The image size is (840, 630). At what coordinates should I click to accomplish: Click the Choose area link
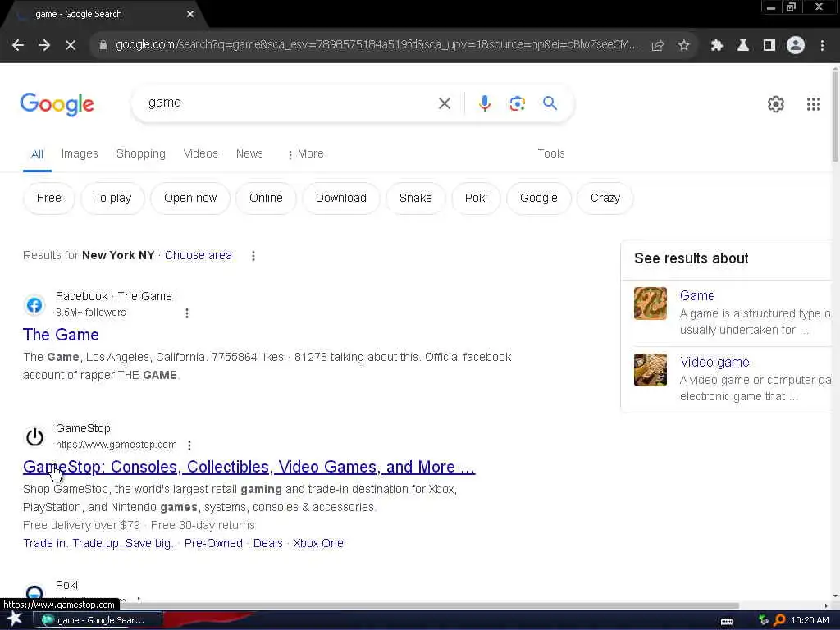tap(199, 256)
